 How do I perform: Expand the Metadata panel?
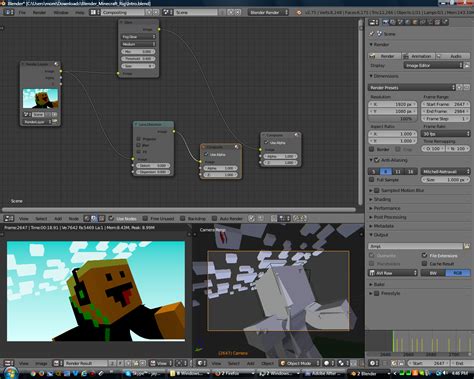coord(384,226)
